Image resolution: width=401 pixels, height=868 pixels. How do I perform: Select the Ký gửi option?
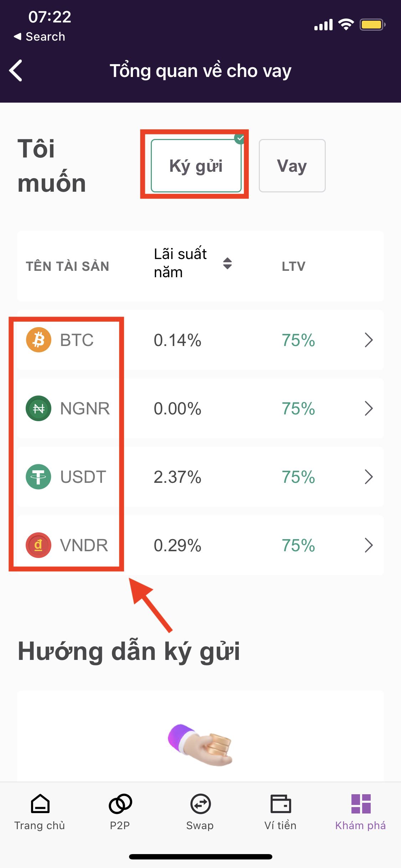click(196, 166)
